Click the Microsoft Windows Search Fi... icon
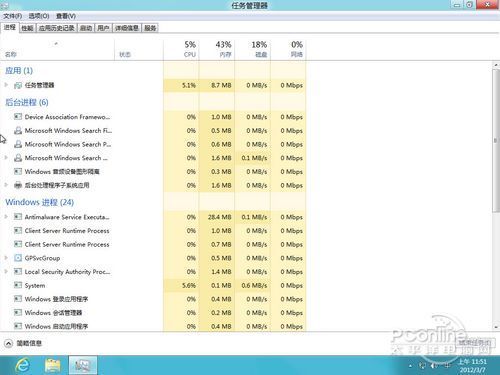This screenshot has width=500, height=375. (18, 130)
